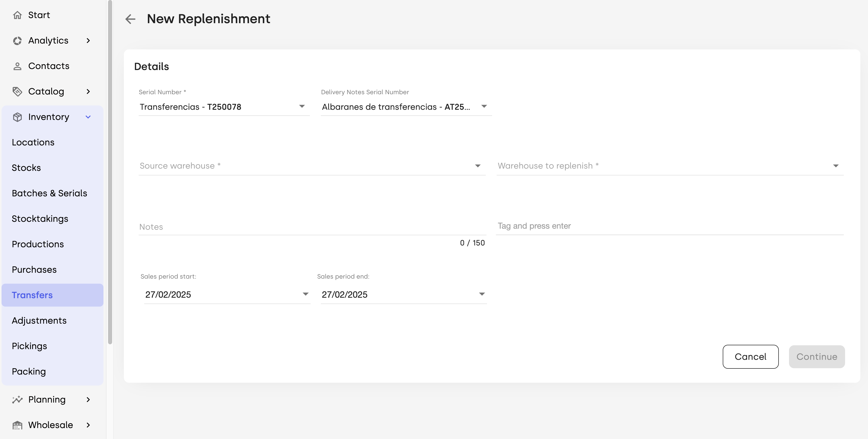The width and height of the screenshot is (868, 439).
Task: Go to Batches & Serials menu item
Action: tap(49, 193)
